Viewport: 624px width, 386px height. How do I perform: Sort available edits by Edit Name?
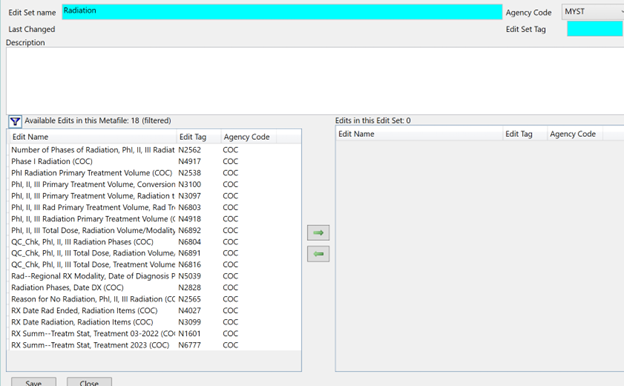pos(93,137)
